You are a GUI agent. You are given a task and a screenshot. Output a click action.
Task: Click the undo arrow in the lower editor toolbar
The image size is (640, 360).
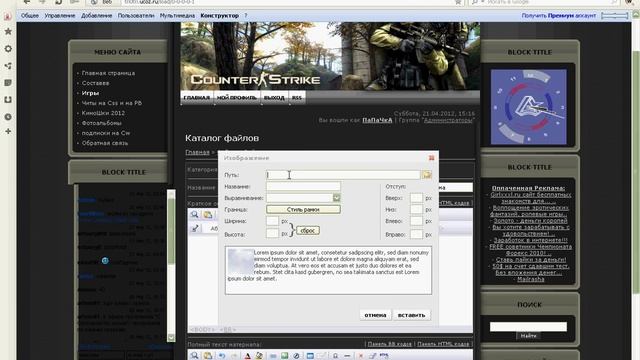coord(221,356)
